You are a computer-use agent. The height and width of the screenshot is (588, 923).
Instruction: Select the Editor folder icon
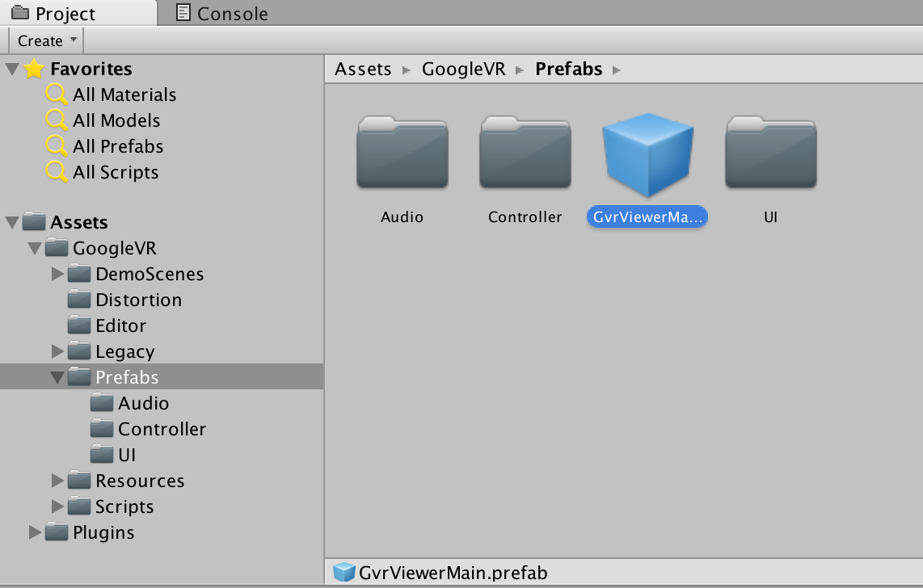pyautogui.click(x=79, y=325)
